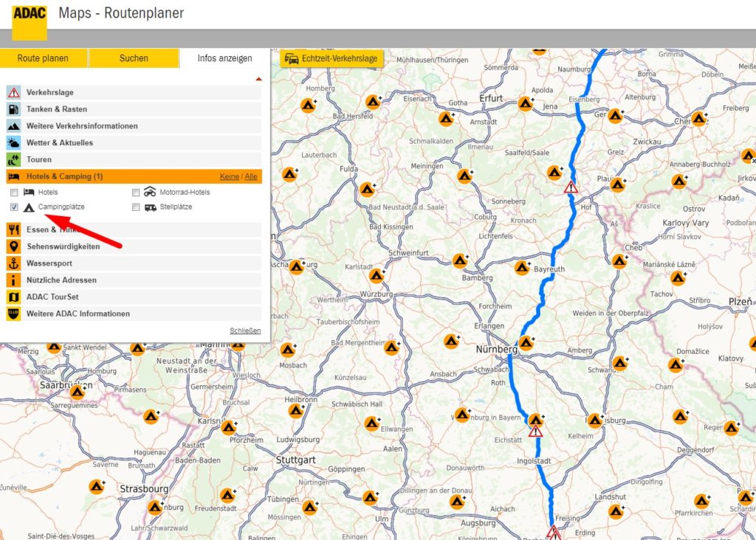
Task: Click the camping marker beside Bayreuth
Action: tap(522, 267)
